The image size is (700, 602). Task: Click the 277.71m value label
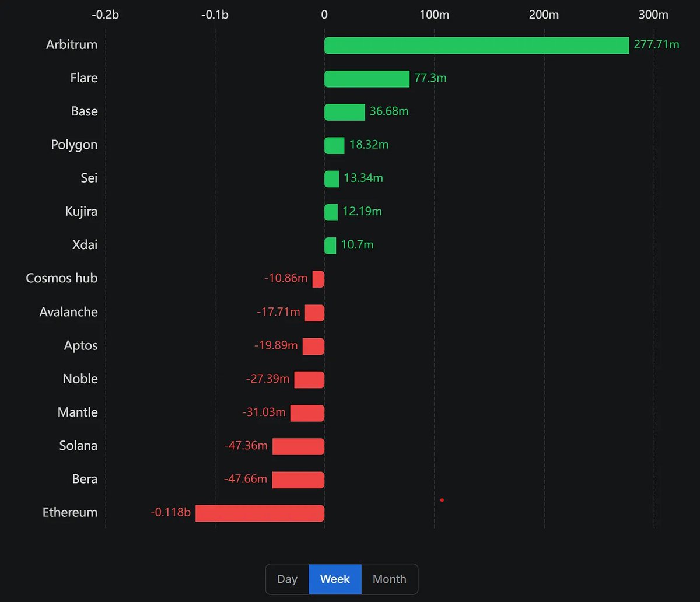coord(656,45)
